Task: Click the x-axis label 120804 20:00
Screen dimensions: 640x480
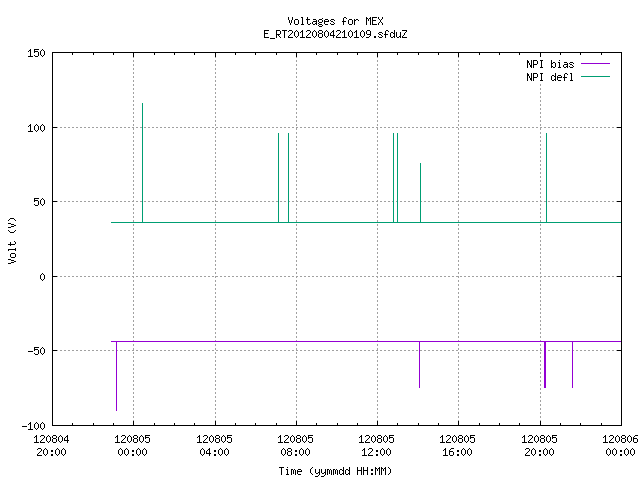Action: coord(51,446)
